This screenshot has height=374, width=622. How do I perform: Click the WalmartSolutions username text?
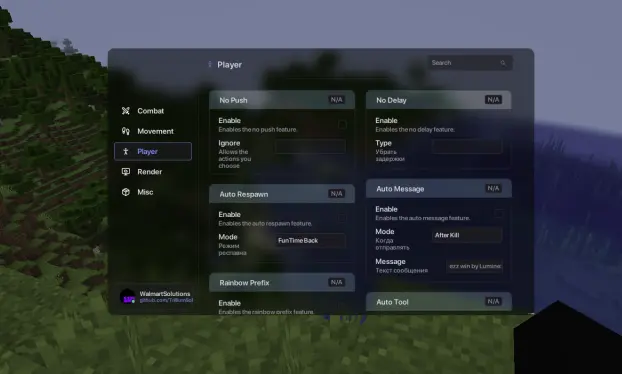[x=165, y=293]
